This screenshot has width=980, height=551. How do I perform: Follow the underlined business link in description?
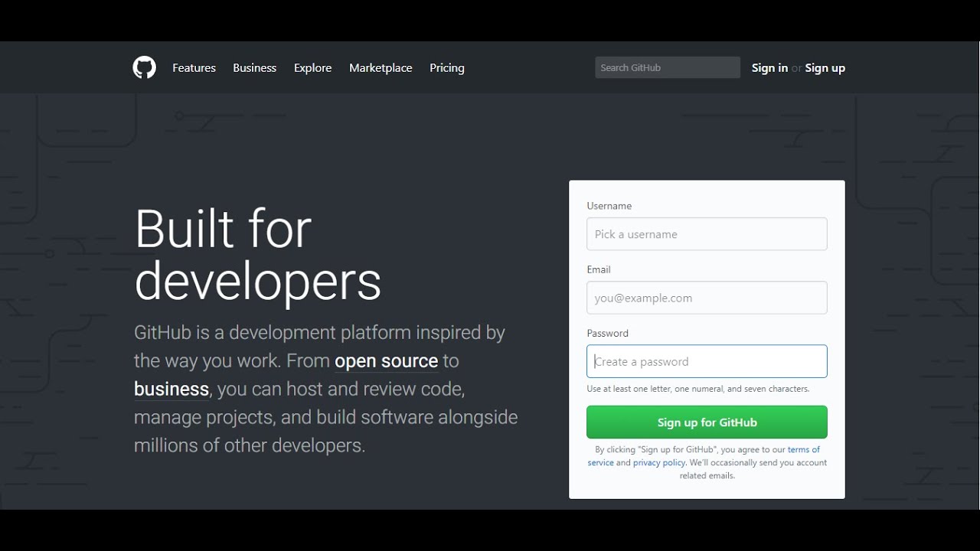171,389
